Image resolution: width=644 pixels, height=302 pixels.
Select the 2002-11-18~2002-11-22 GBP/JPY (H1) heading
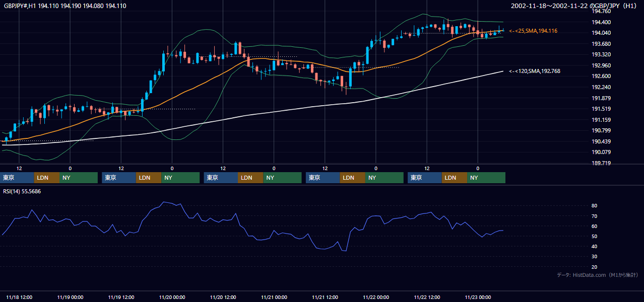(574, 6)
